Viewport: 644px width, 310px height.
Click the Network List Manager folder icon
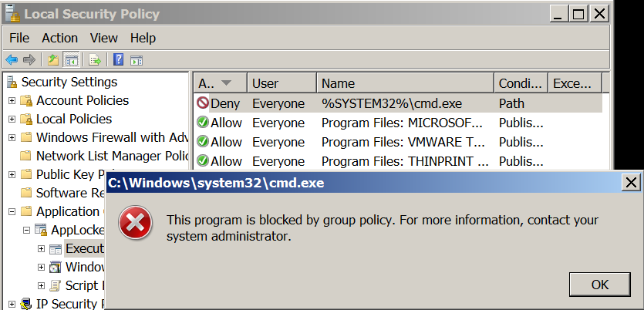[x=26, y=156]
